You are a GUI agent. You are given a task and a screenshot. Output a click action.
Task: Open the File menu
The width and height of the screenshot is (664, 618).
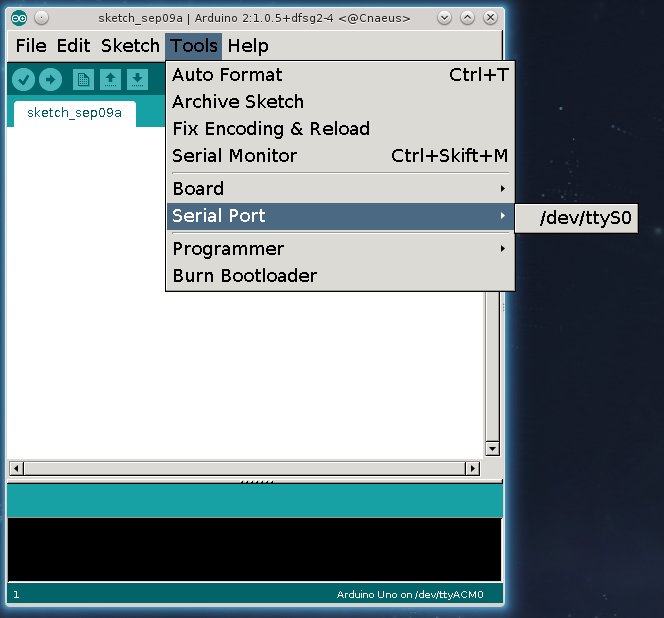pyautogui.click(x=31, y=46)
